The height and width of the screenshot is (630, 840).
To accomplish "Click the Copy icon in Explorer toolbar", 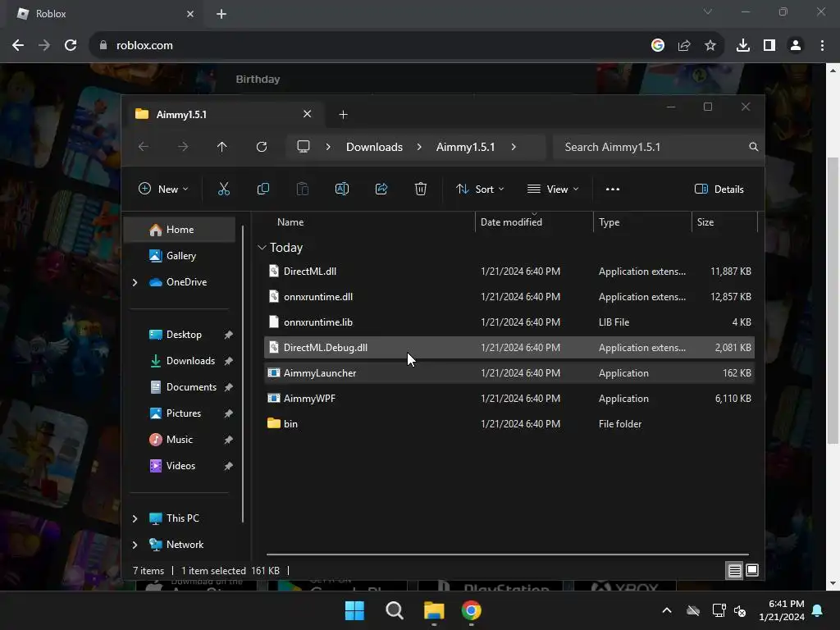I will pyautogui.click(x=263, y=189).
